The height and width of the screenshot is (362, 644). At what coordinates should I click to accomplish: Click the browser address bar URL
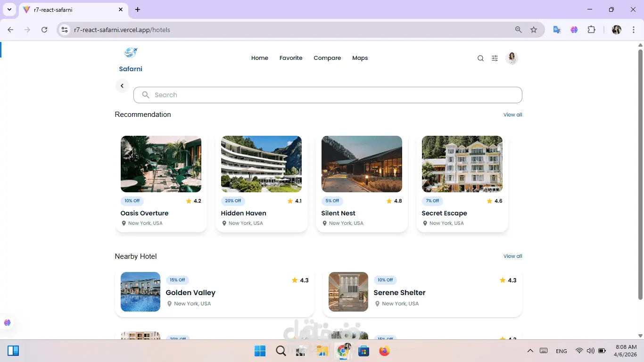tap(122, 30)
